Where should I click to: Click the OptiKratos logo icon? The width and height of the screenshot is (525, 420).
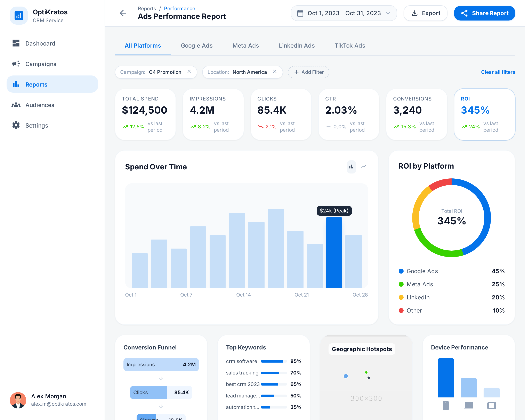click(19, 15)
